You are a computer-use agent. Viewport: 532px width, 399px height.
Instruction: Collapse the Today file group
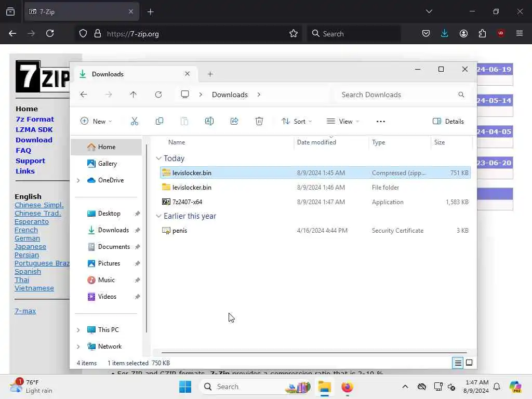158,158
